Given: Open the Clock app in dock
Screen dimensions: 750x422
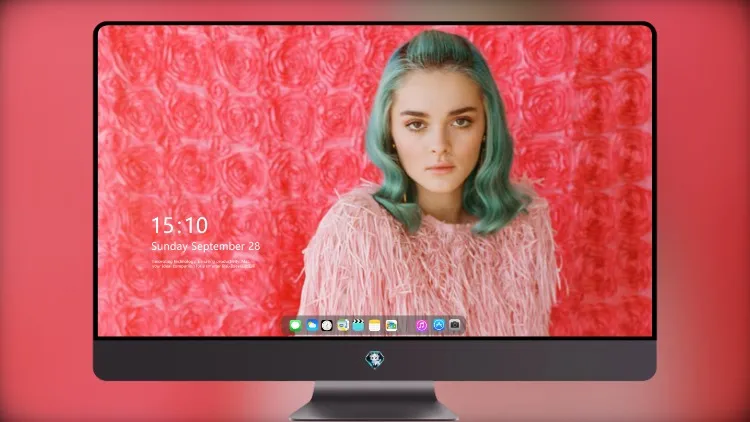Looking at the screenshot, I should [x=327, y=326].
